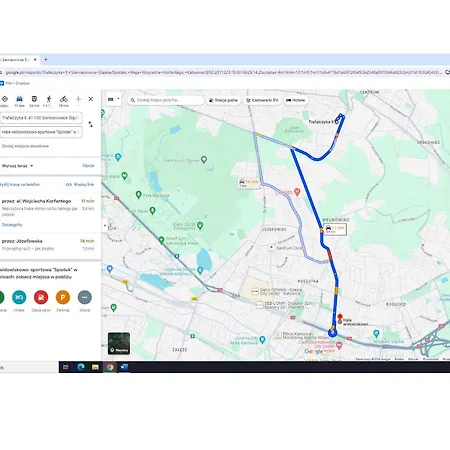This screenshot has width=450, height=450.
Task: Swap the start and destination points
Action: 90,124
